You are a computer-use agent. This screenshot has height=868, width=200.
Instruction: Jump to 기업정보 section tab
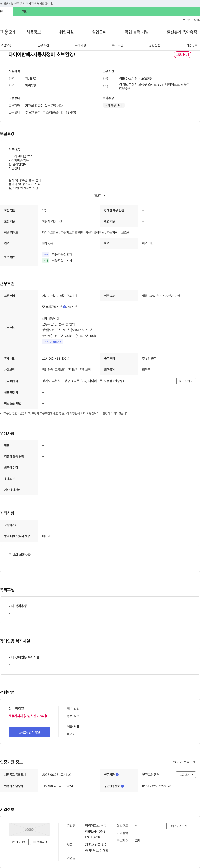(x=192, y=45)
